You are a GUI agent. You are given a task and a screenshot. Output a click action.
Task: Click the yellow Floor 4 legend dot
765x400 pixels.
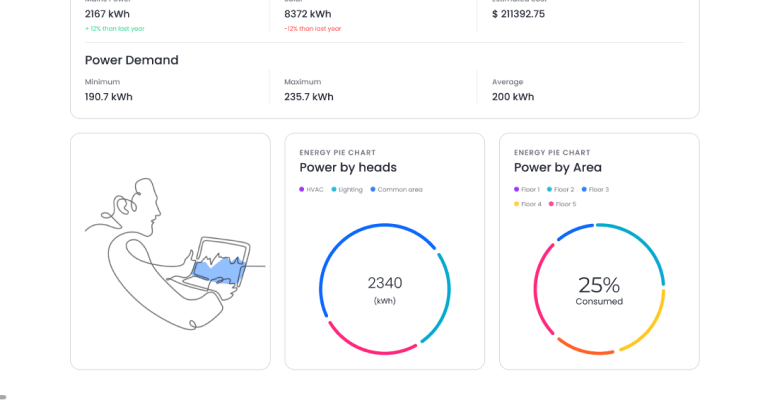[x=517, y=204]
